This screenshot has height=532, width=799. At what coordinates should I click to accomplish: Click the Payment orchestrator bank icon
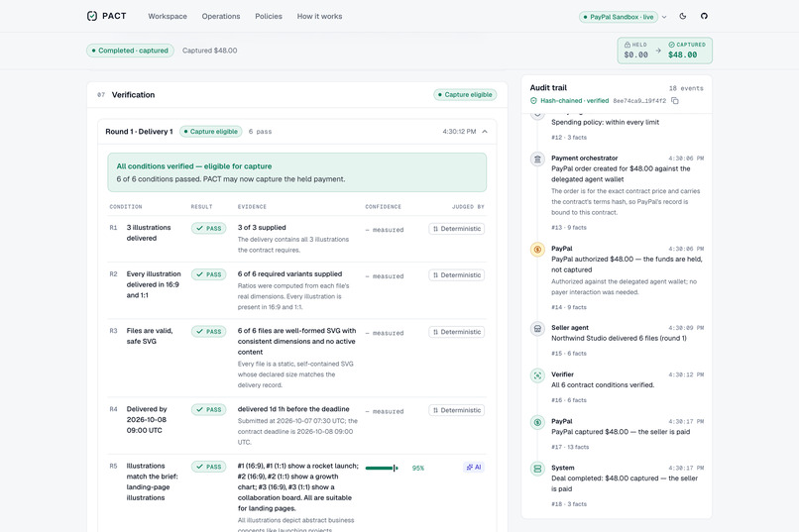point(537,160)
